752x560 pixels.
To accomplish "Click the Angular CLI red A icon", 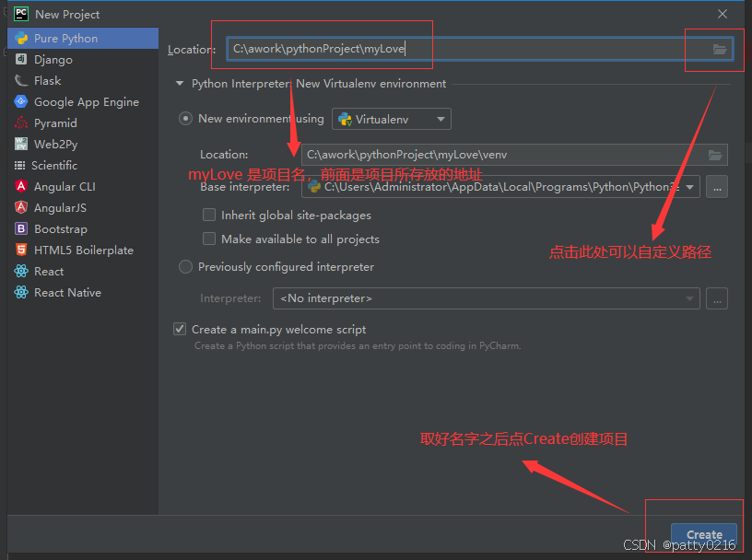I will pos(21,186).
